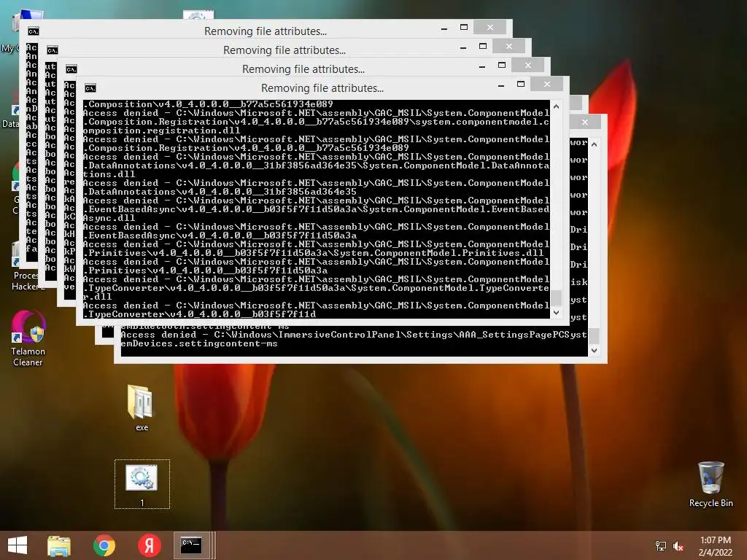
Task: Minimize the backmost Removing file attributes window
Action: click(444, 28)
